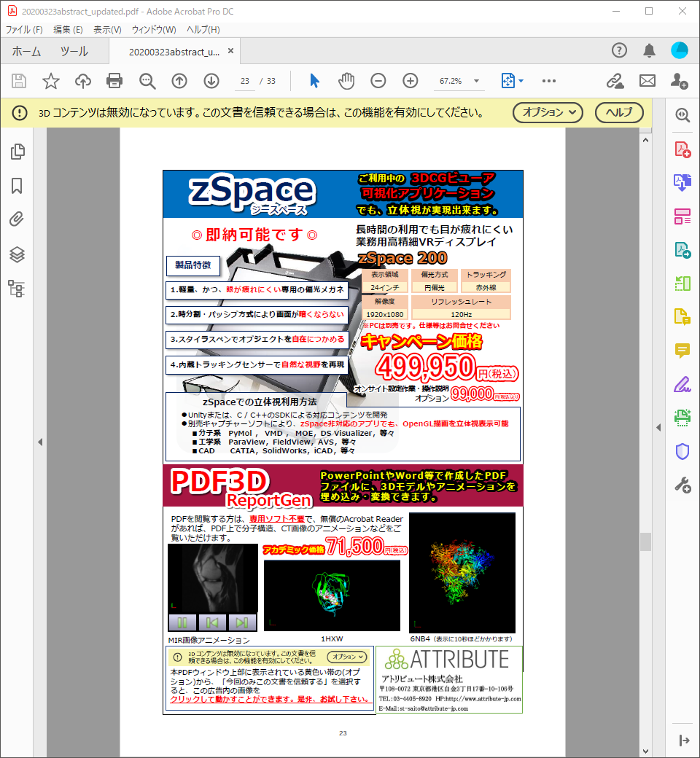The height and width of the screenshot is (758, 700).
Task: Open the Fill & Sign pen tool
Action: 682,384
